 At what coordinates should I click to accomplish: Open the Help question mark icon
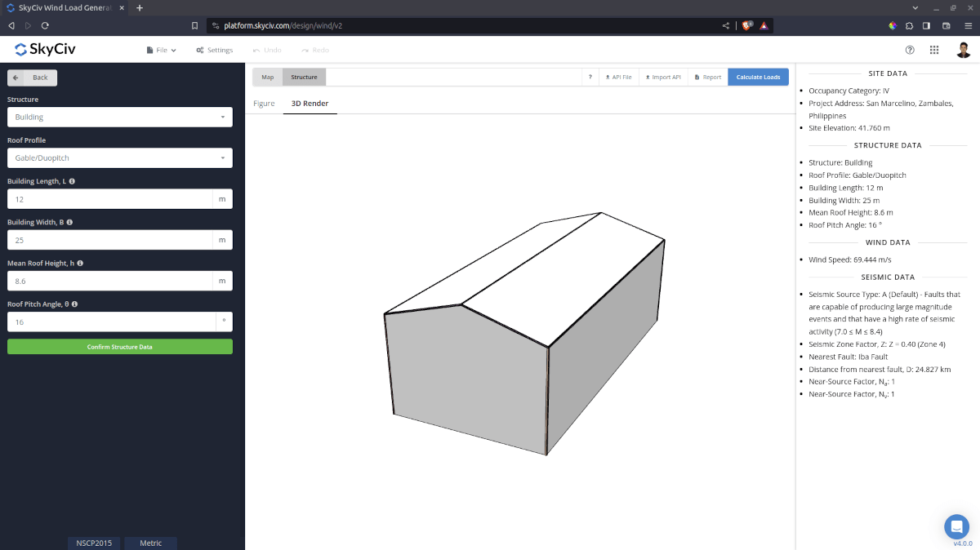click(910, 50)
